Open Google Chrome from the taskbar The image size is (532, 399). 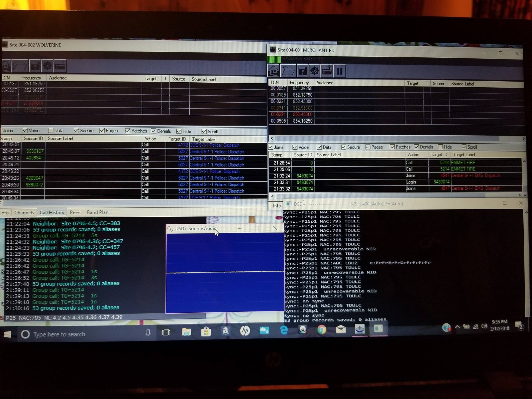[x=322, y=330]
